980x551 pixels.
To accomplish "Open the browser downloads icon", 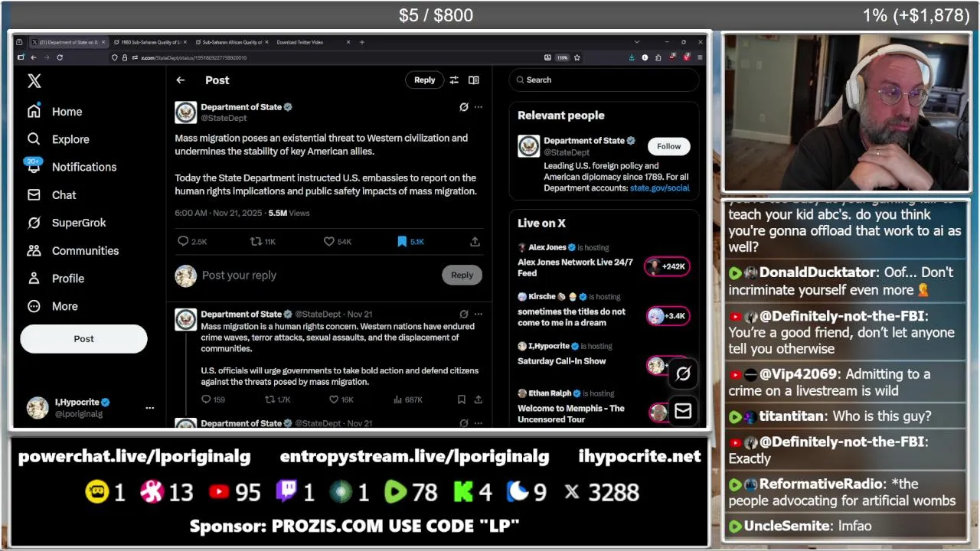I will [x=632, y=57].
